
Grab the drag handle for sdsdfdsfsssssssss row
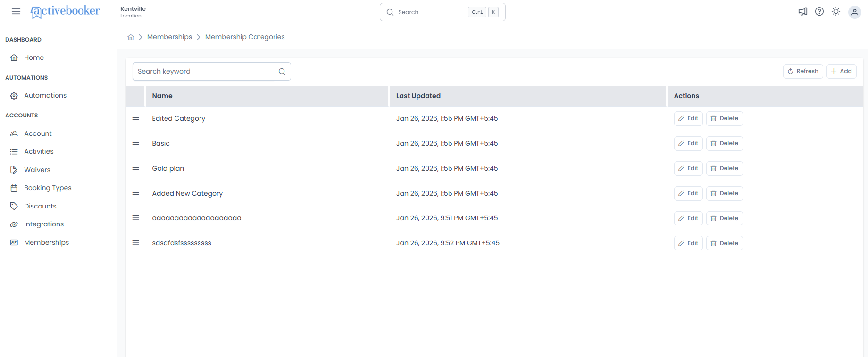(136, 242)
